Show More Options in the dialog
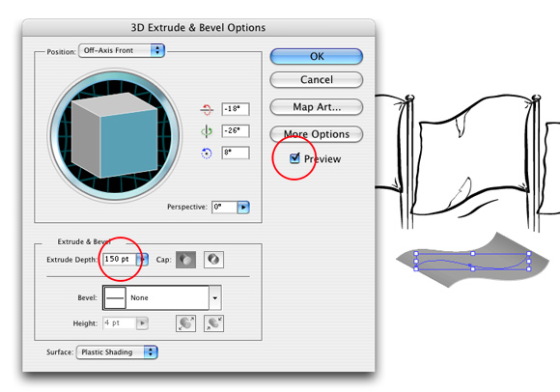This screenshot has width=560, height=392. [317, 134]
